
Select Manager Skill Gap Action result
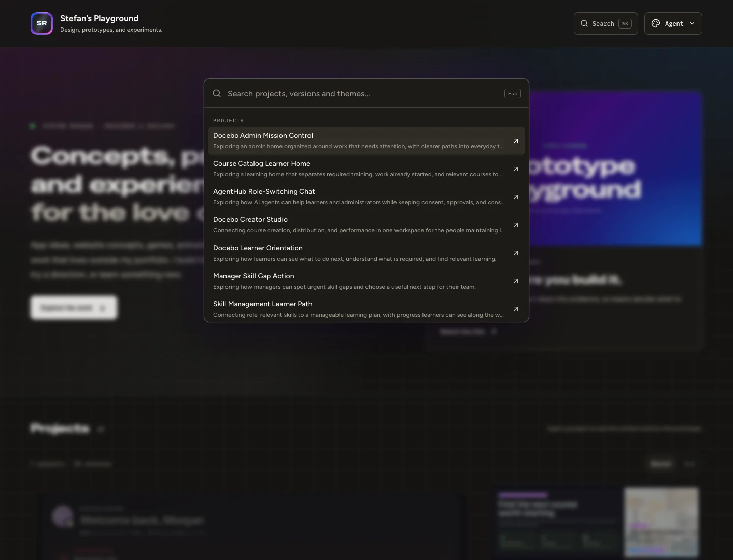pos(366,281)
